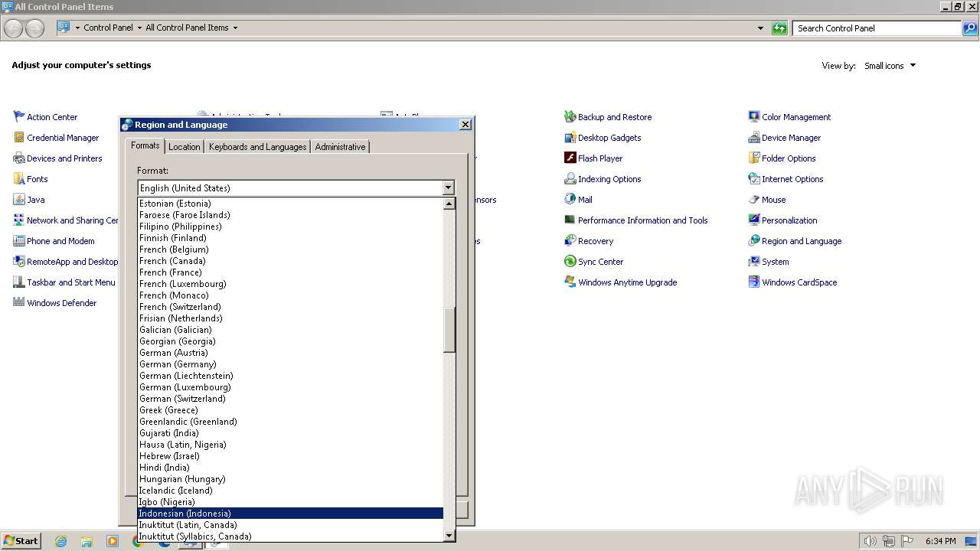Choose Hebrew (Israel) format
The width and height of the screenshot is (980, 551).
290,456
